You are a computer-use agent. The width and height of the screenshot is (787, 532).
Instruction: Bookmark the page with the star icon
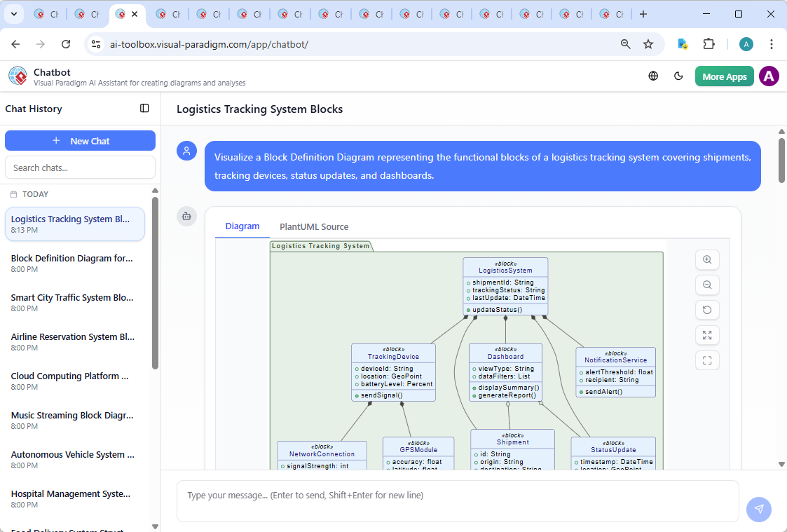649,43
